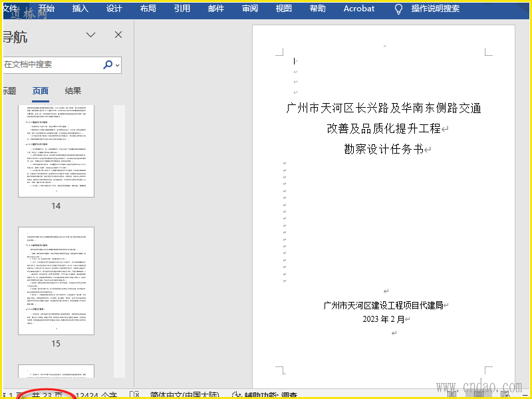Switch to the 开始 ribbon tab
This screenshot has width=532, height=399.
click(46, 9)
